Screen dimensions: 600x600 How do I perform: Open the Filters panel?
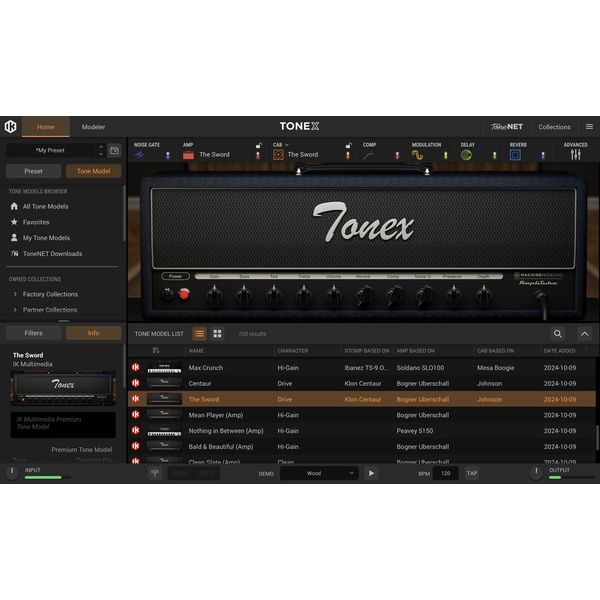pyautogui.click(x=33, y=333)
